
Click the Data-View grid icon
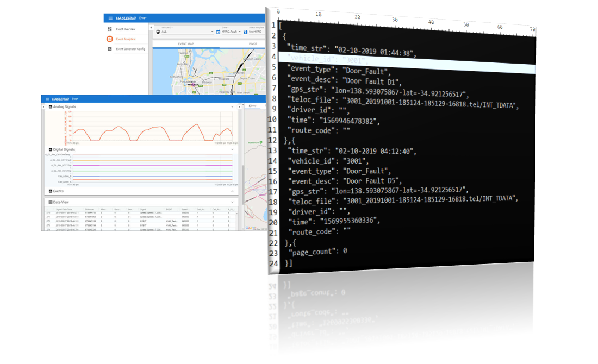[x=51, y=202]
